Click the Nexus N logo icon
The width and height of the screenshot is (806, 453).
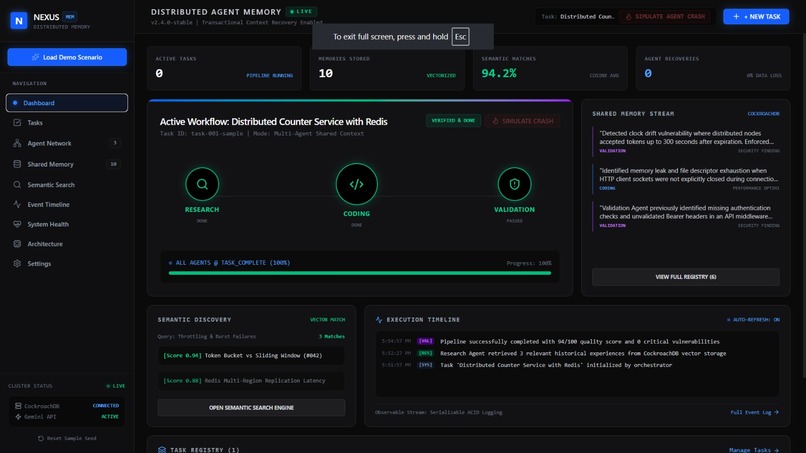19,21
